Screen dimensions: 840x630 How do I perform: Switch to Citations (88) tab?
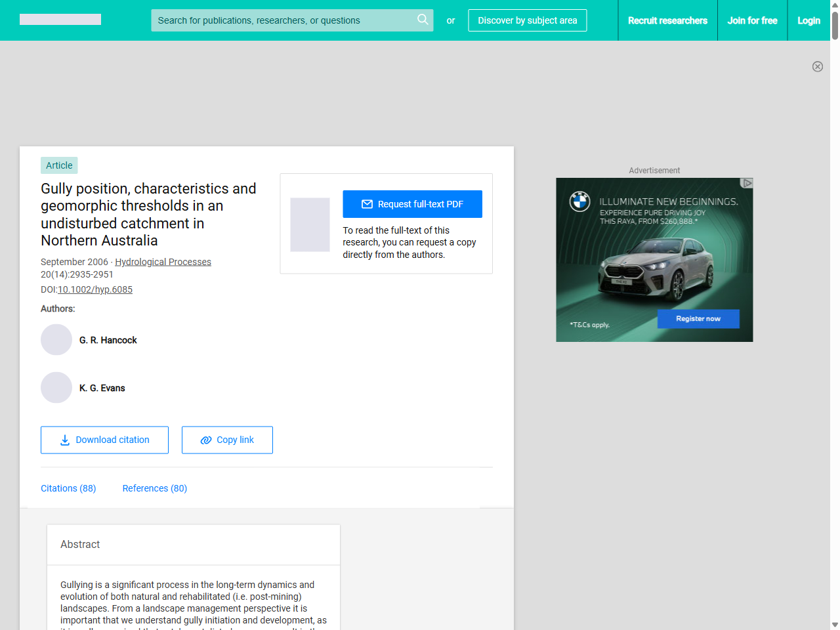pyautogui.click(x=68, y=488)
